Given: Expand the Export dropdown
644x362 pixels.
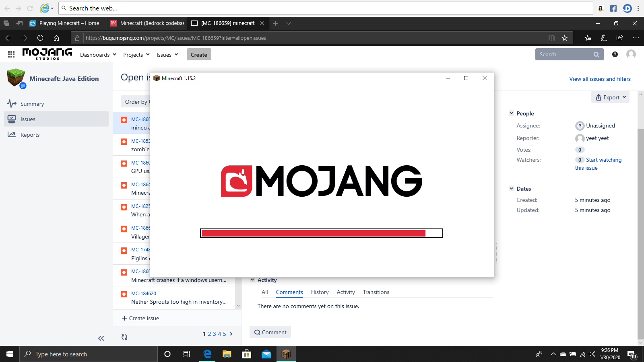Looking at the screenshot, I should 611,97.
